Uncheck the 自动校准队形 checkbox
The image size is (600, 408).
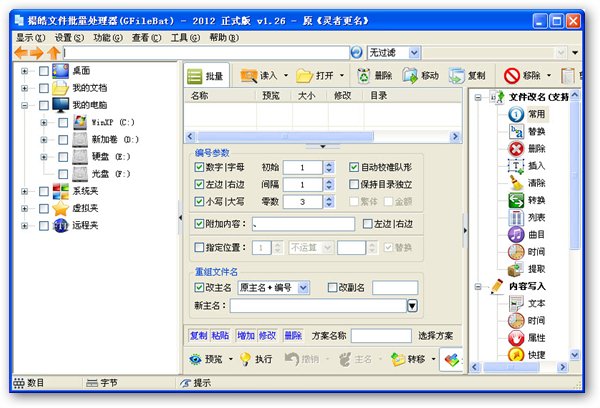point(354,167)
